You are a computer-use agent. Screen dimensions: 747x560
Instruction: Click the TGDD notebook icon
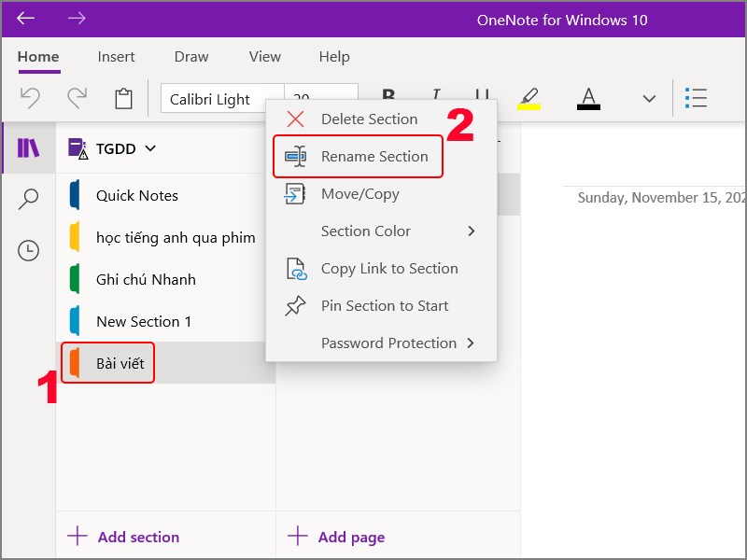pos(78,148)
